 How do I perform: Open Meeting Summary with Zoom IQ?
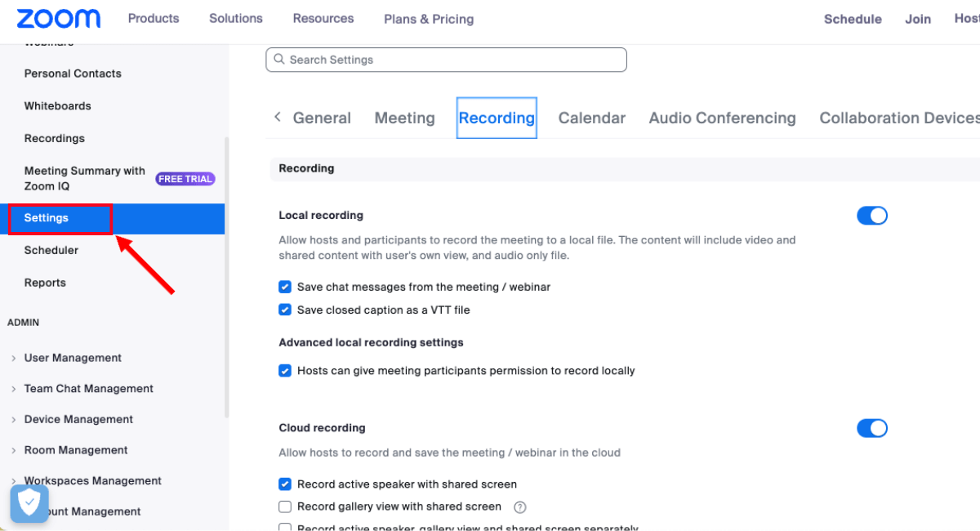[x=85, y=178]
